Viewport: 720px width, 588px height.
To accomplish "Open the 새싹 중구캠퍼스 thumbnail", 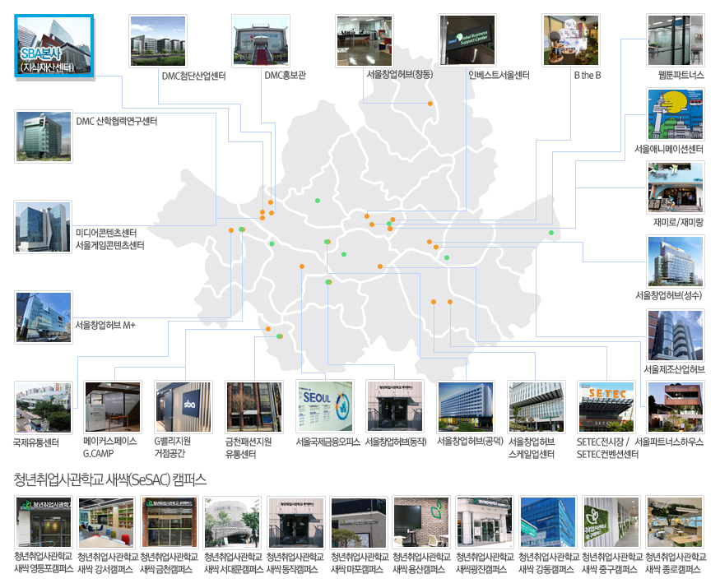I will [x=611, y=523].
